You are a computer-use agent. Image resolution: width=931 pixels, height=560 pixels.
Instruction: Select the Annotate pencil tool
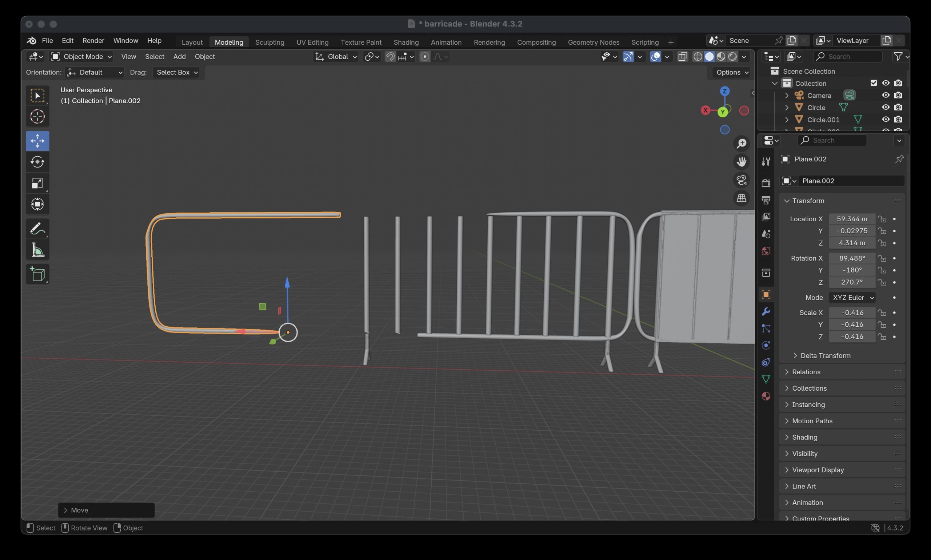click(x=37, y=229)
